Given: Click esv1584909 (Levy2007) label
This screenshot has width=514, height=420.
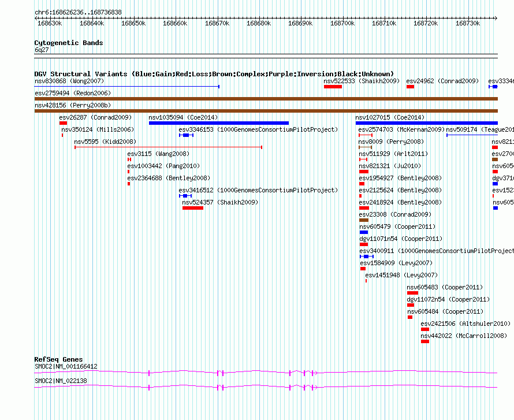Looking at the screenshot, I should (x=396, y=263).
